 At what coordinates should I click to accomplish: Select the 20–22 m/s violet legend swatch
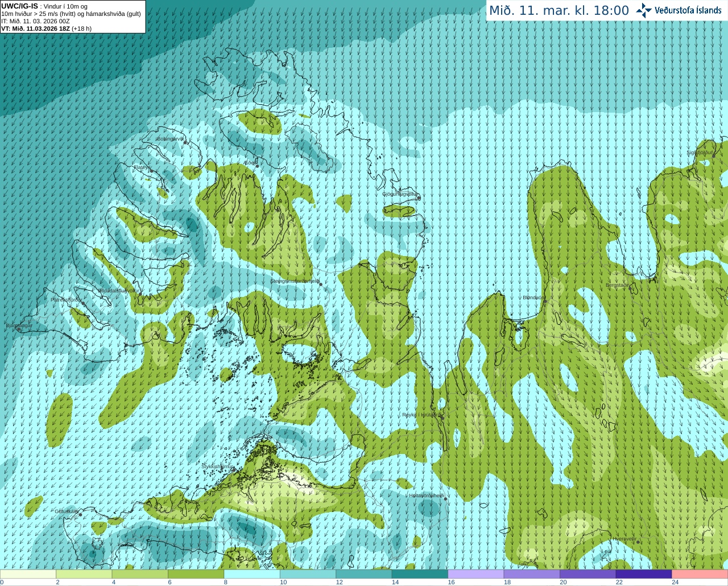point(588,574)
